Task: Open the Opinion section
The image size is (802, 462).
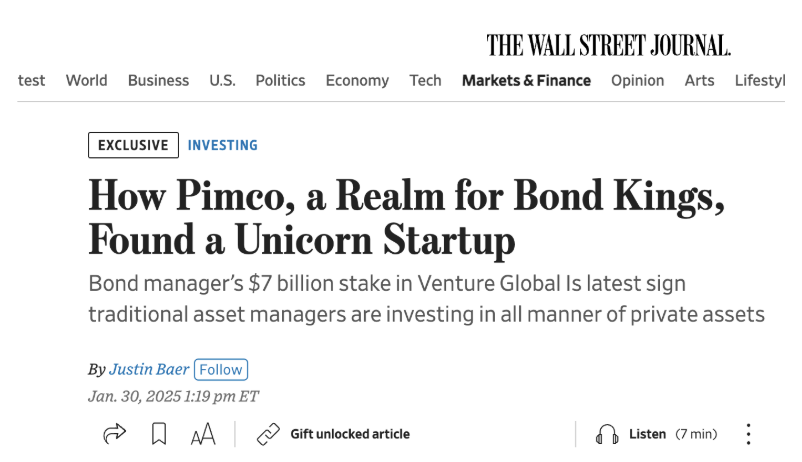Action: [x=637, y=81]
